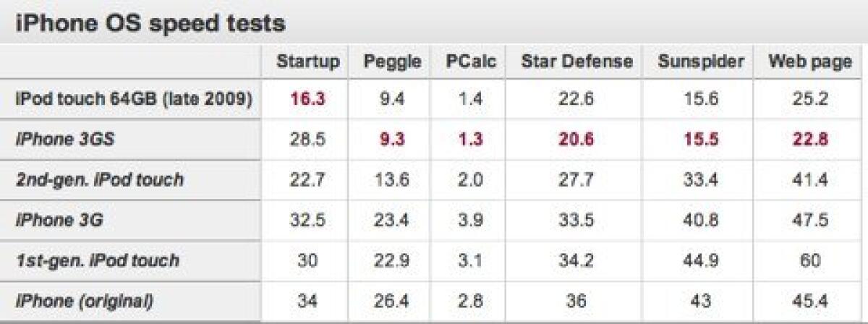Select the 3.9 PCalc cell
Viewport: 868px width, 324px height.
[x=471, y=220]
